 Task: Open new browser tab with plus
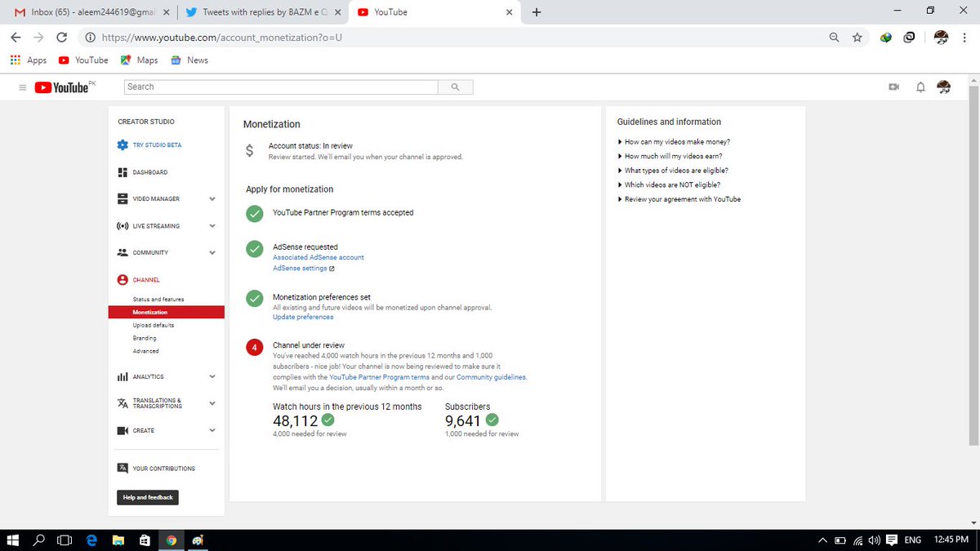536,12
